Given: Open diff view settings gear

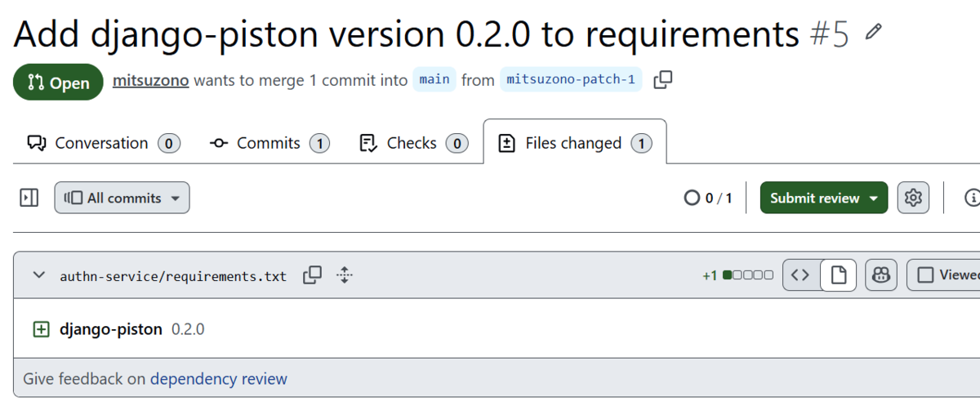Looking at the screenshot, I should pos(913,198).
